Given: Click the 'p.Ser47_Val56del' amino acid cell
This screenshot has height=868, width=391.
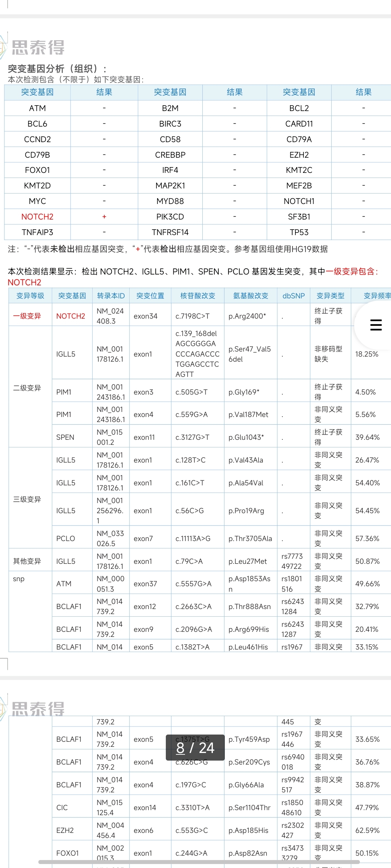Looking at the screenshot, I should [x=250, y=354].
